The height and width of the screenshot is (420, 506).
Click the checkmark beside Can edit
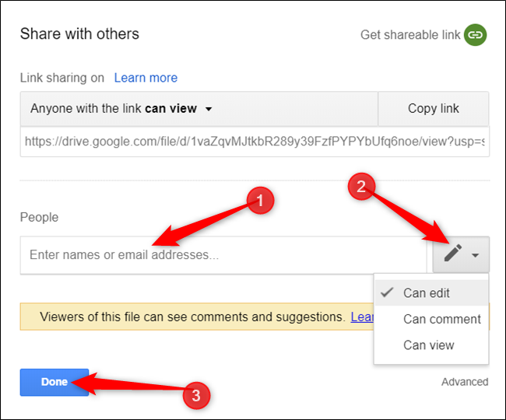click(386, 293)
